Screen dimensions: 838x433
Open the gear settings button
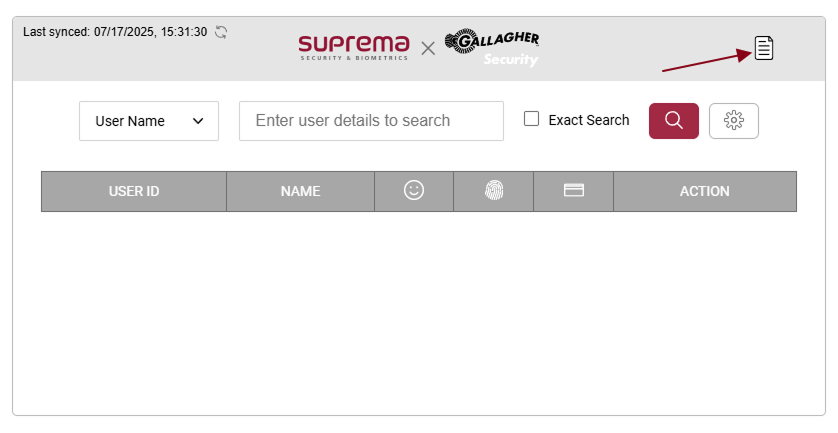click(734, 120)
